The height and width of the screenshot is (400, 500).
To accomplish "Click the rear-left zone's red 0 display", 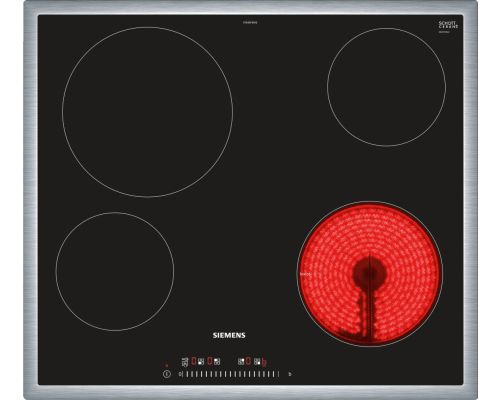I will 210,361.
